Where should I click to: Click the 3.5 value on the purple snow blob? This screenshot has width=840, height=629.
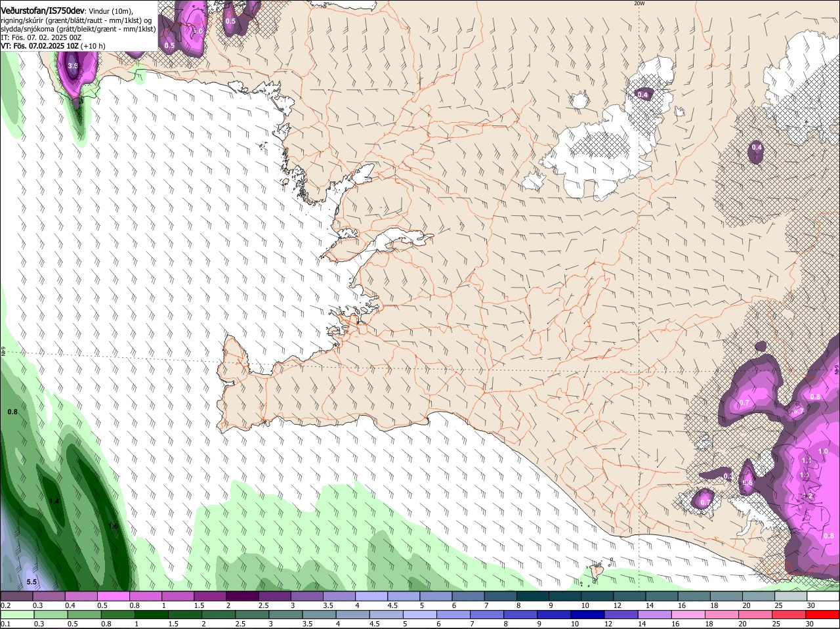pyautogui.click(x=72, y=66)
